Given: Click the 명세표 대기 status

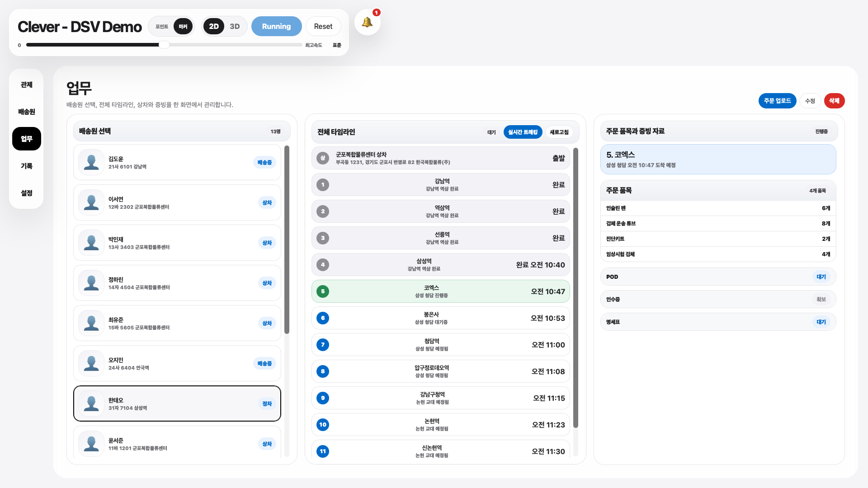Looking at the screenshot, I should tap(821, 322).
